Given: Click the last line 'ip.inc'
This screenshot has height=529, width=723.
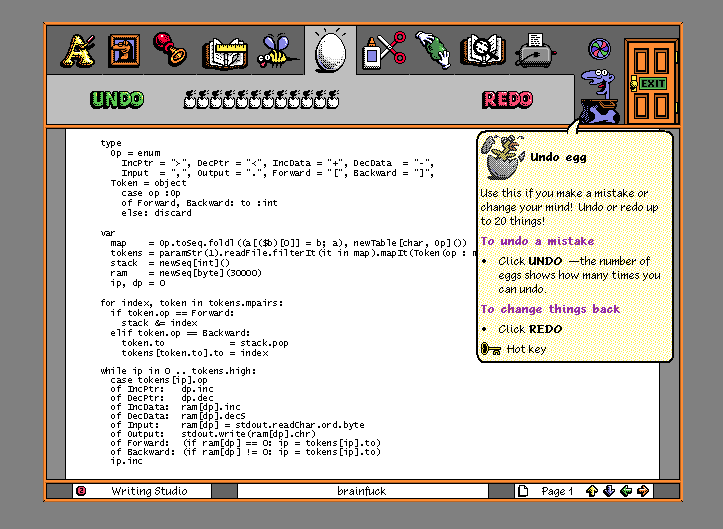Looking at the screenshot, I should click(127, 461).
